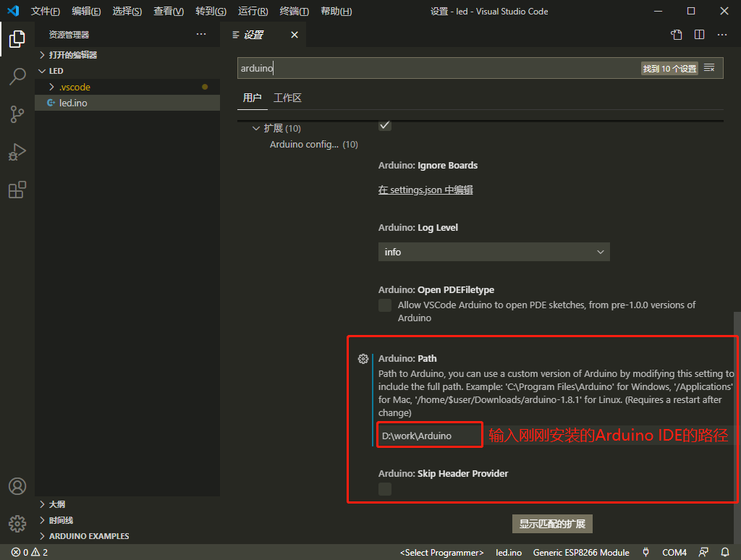Open the Manage gear in activity bar
Viewport: 741px width, 560px height.
pos(17,523)
